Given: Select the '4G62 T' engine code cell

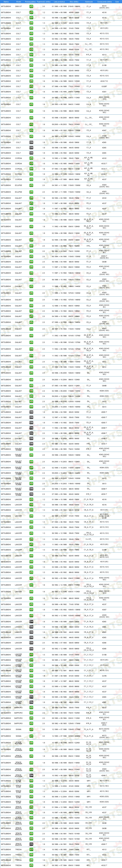Looking at the screenshot, I should (104, 174).
